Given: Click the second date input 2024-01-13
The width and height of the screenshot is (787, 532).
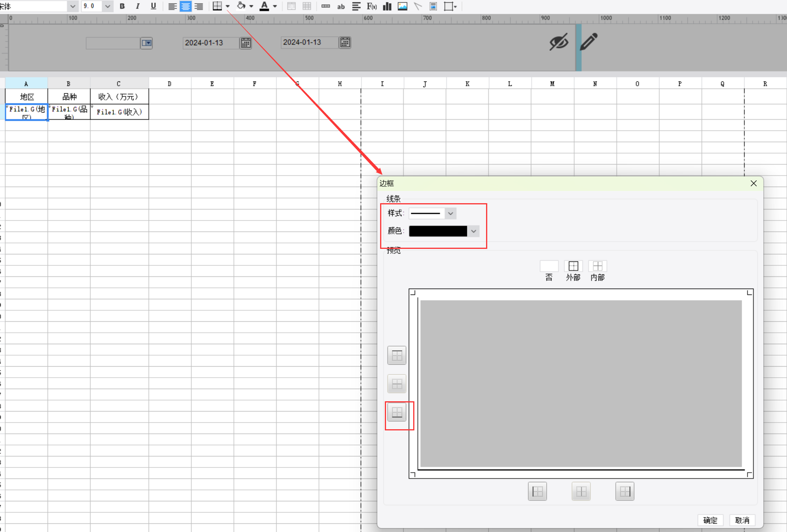Looking at the screenshot, I should pyautogui.click(x=310, y=43).
